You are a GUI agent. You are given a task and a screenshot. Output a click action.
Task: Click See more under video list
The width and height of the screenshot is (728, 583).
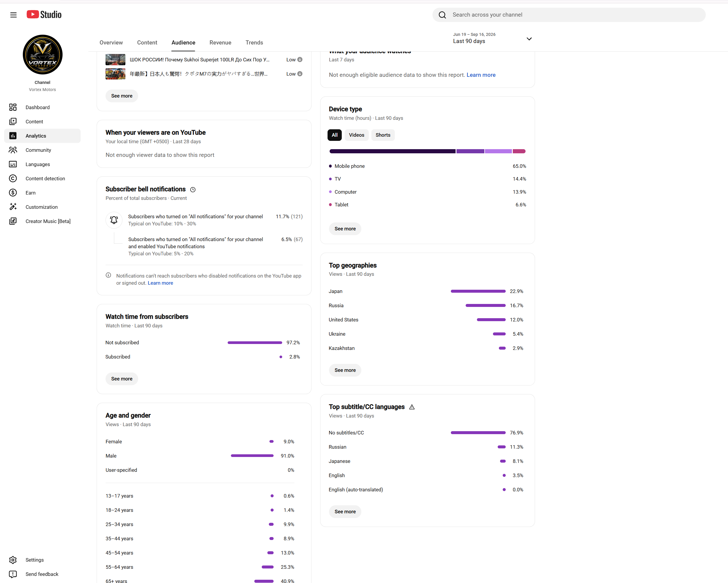pyautogui.click(x=122, y=96)
